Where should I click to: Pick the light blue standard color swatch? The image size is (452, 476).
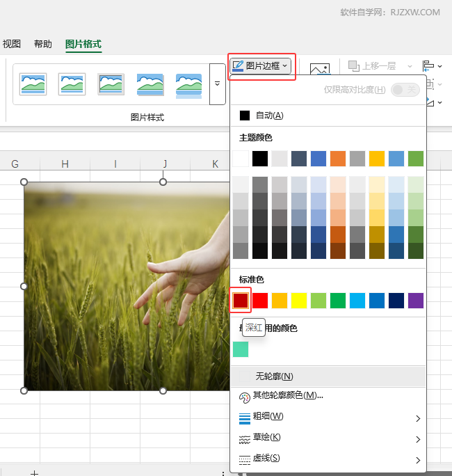357,301
